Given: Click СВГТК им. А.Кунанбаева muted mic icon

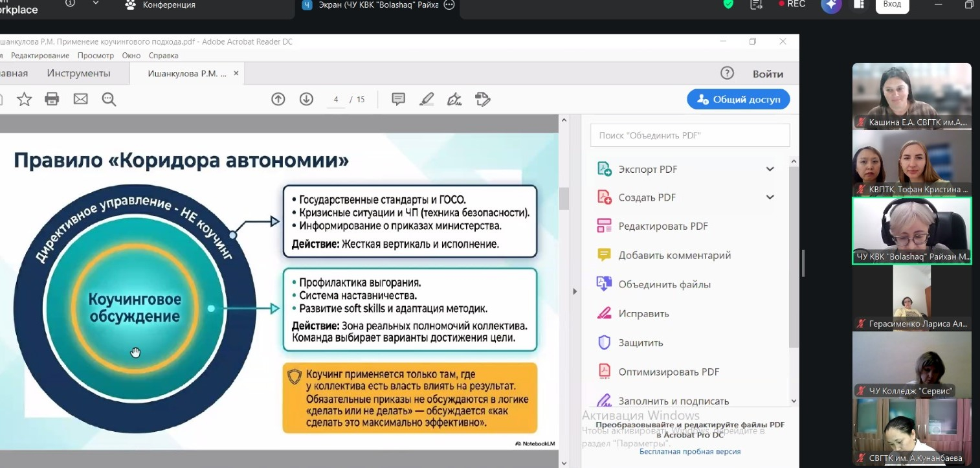Looking at the screenshot, I should [861, 458].
